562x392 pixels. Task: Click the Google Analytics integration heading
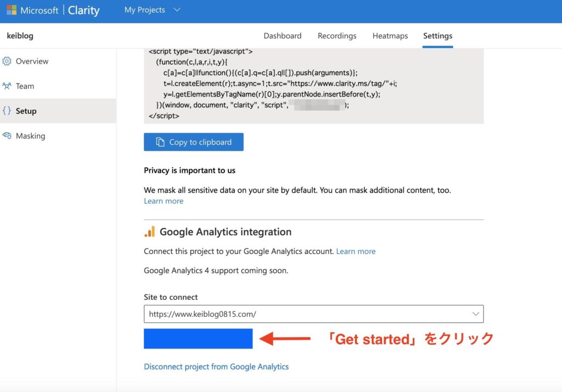click(226, 231)
